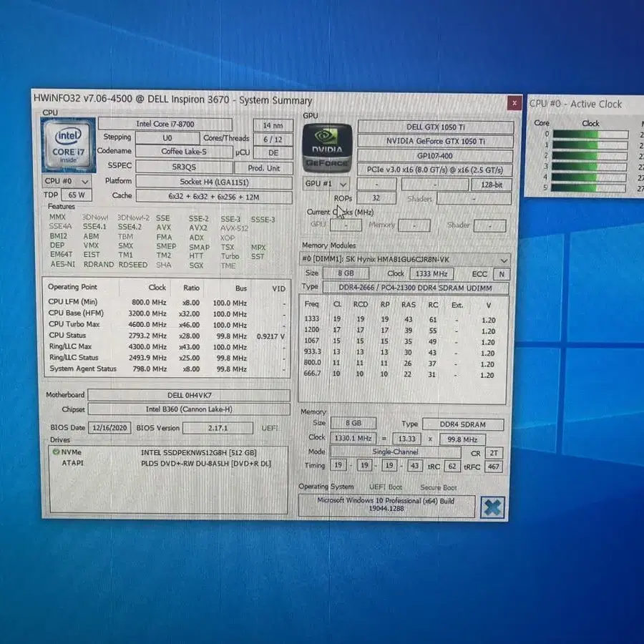Click the Intel Core i7 logo
Screen dimensions: 644x644
click(x=68, y=145)
